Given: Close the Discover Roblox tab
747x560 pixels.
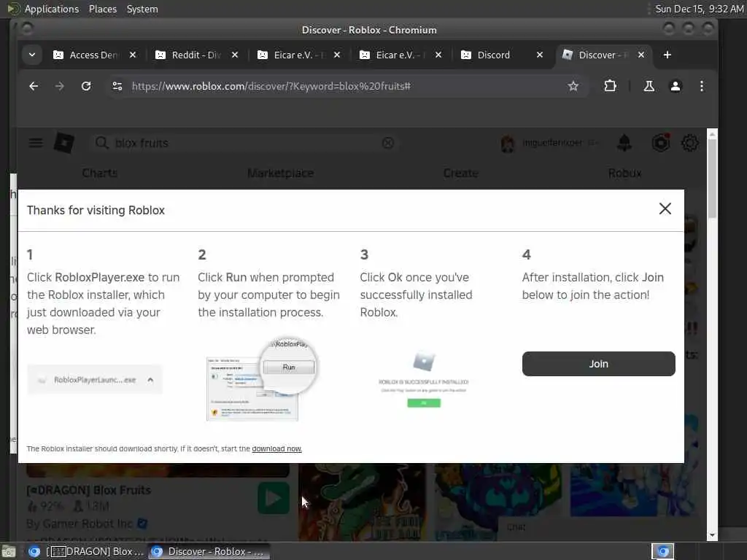Looking at the screenshot, I should click(x=641, y=55).
